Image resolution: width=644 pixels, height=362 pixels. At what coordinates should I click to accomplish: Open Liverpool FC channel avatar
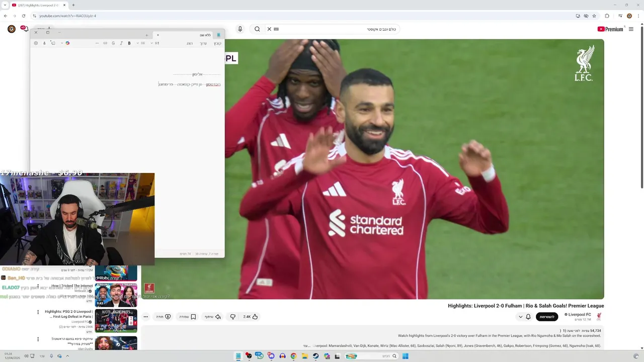tap(599, 317)
